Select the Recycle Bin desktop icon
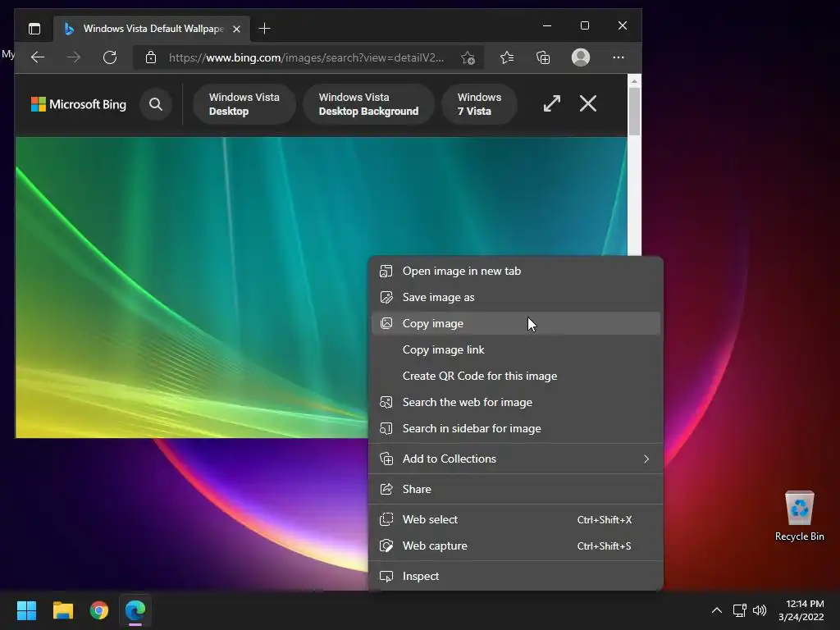The image size is (840, 630). click(799, 515)
